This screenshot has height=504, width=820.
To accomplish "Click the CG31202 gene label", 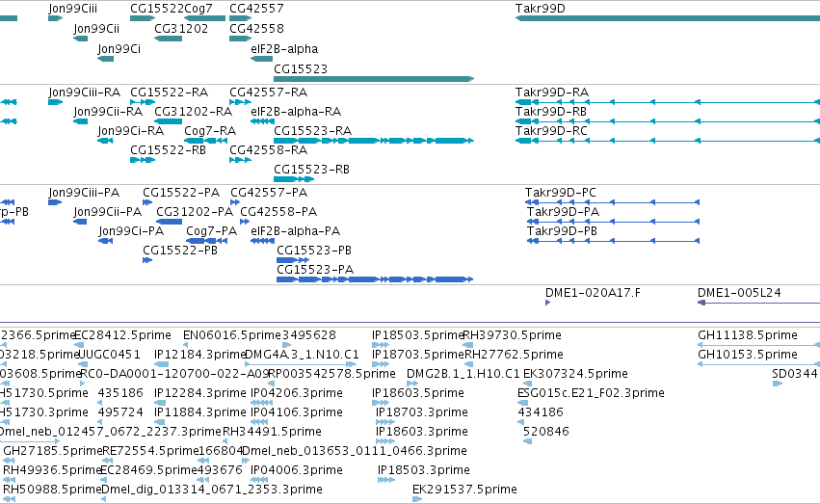I will (x=181, y=28).
